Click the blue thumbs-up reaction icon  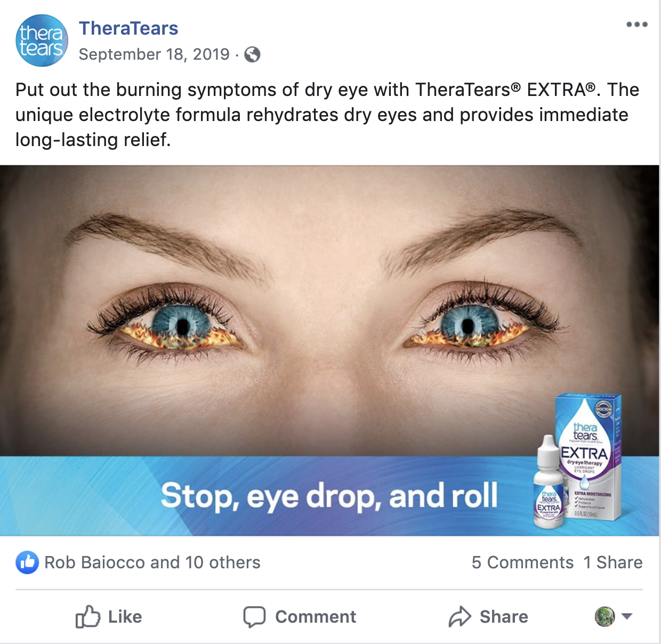pyautogui.click(x=27, y=562)
